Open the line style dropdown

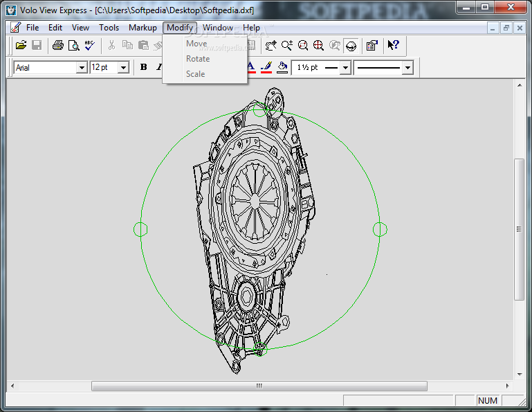pos(407,68)
